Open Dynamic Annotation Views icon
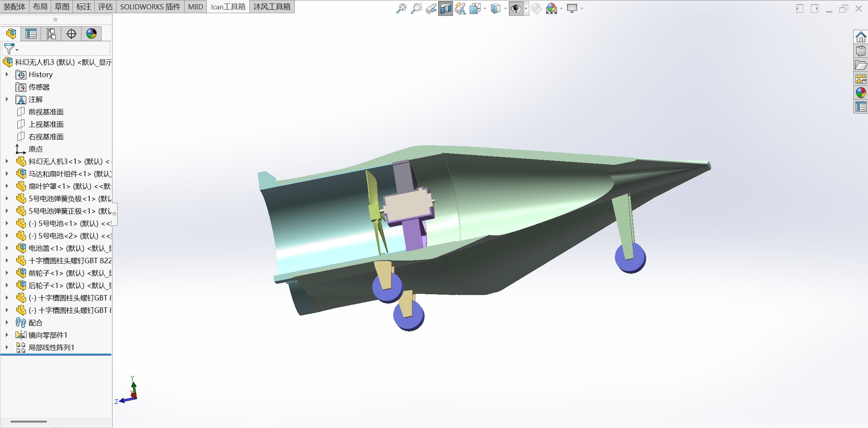The width and height of the screenshot is (868, 428). click(x=460, y=9)
